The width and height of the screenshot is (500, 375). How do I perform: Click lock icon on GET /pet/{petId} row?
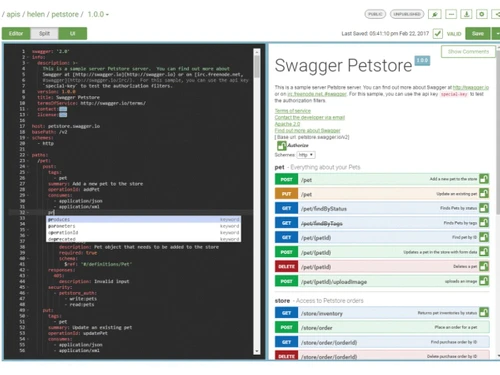(x=484, y=237)
